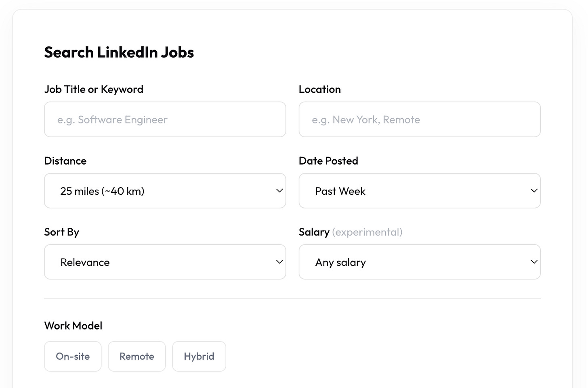Click the Distance dropdown chevron icon

pos(279,190)
